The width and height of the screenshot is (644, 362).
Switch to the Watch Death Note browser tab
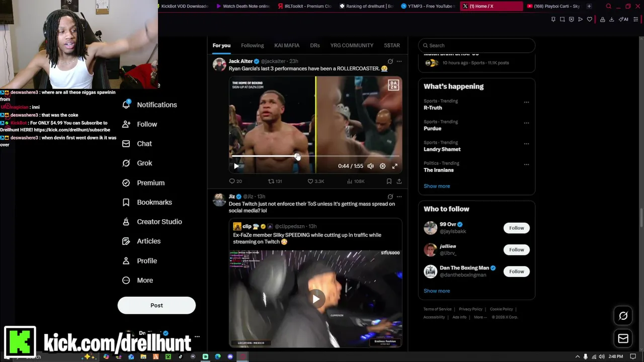[243, 6]
